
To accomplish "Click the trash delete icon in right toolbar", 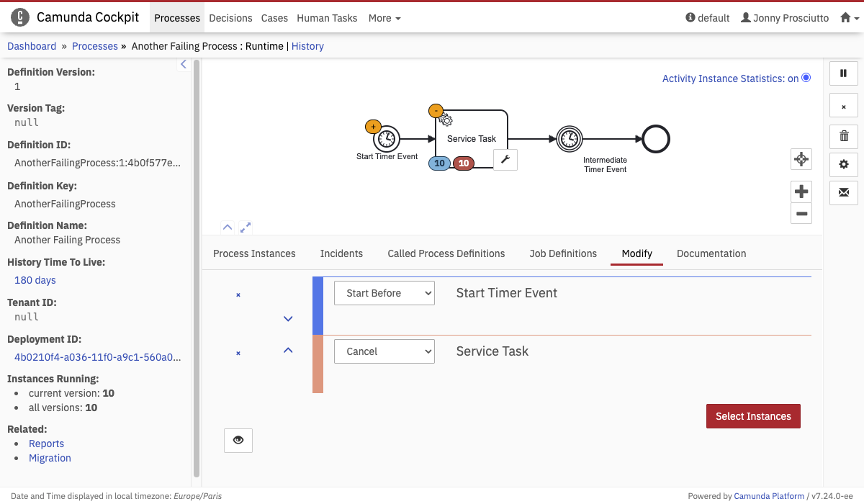I will 843,135.
